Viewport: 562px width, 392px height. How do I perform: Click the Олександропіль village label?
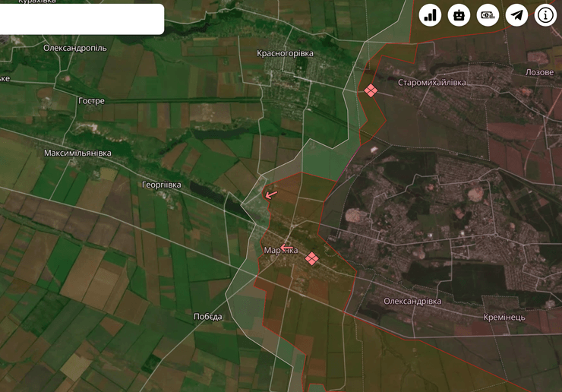tap(75, 48)
